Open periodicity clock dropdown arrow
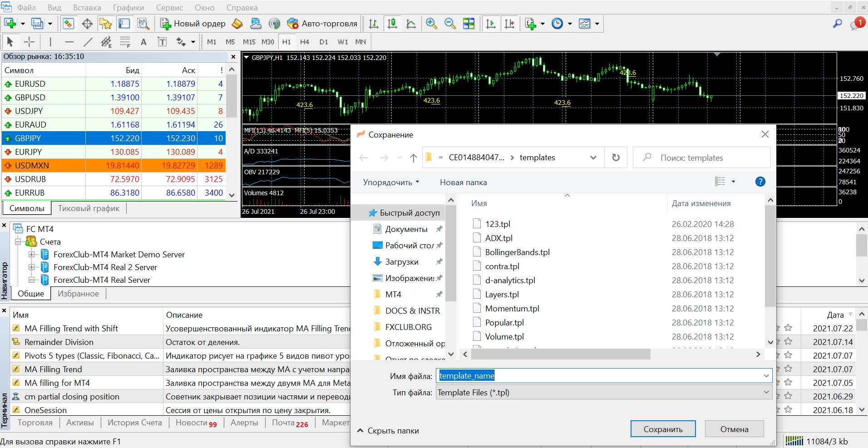Screen dimensions: 868x448 [570, 24]
